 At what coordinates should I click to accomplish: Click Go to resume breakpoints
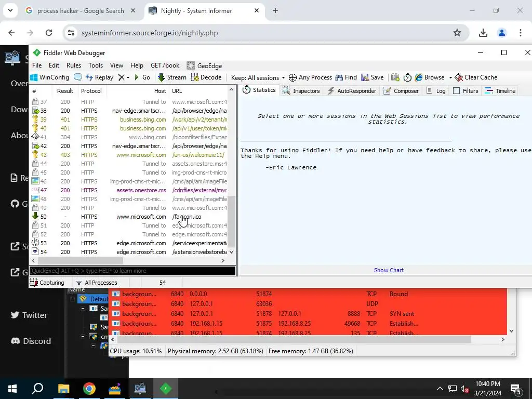pos(142,77)
